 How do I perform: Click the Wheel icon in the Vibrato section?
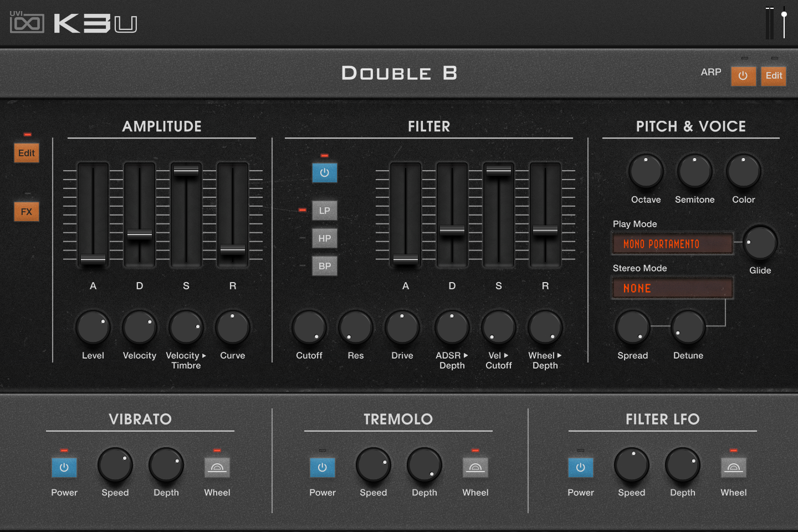tap(217, 467)
